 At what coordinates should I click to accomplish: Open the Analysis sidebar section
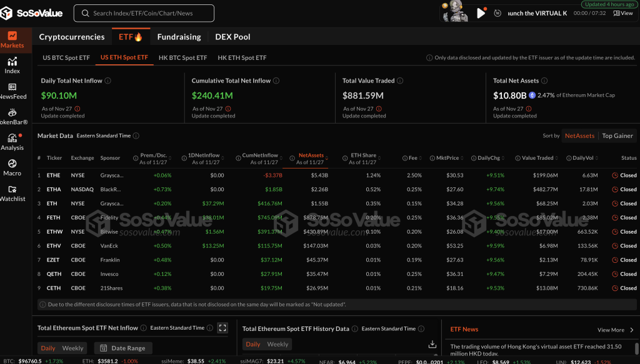12,142
